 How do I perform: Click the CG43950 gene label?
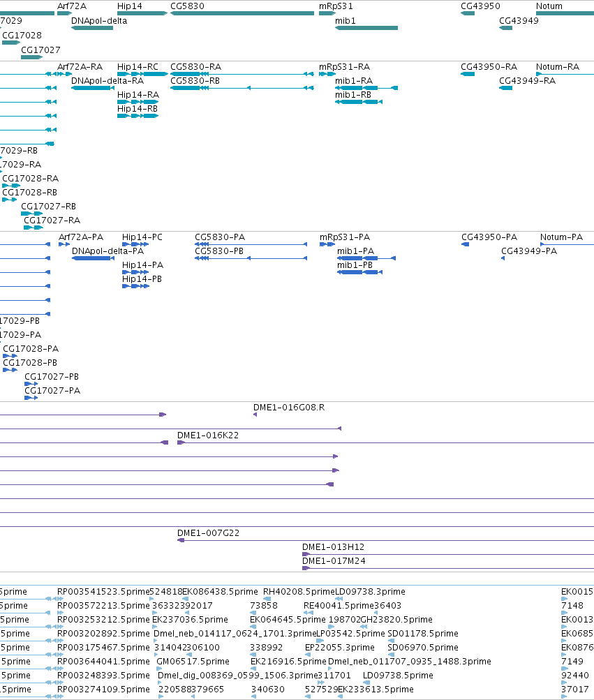pos(480,6)
